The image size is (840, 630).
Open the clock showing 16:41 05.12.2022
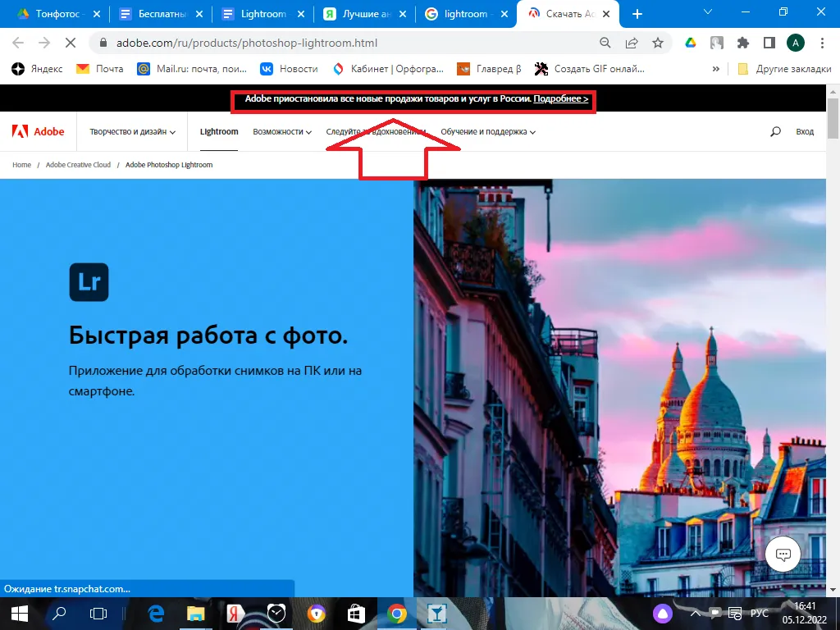pos(804,614)
